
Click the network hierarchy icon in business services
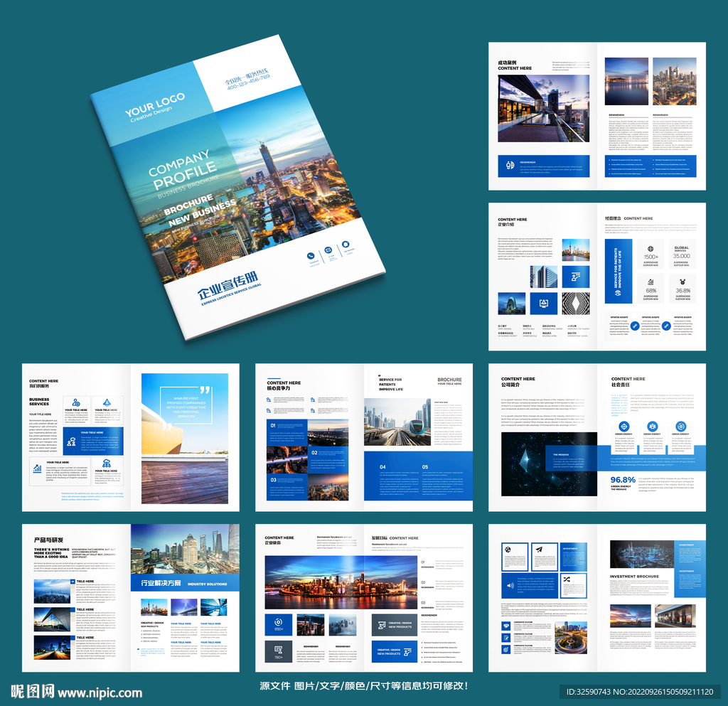pyautogui.click(x=107, y=463)
